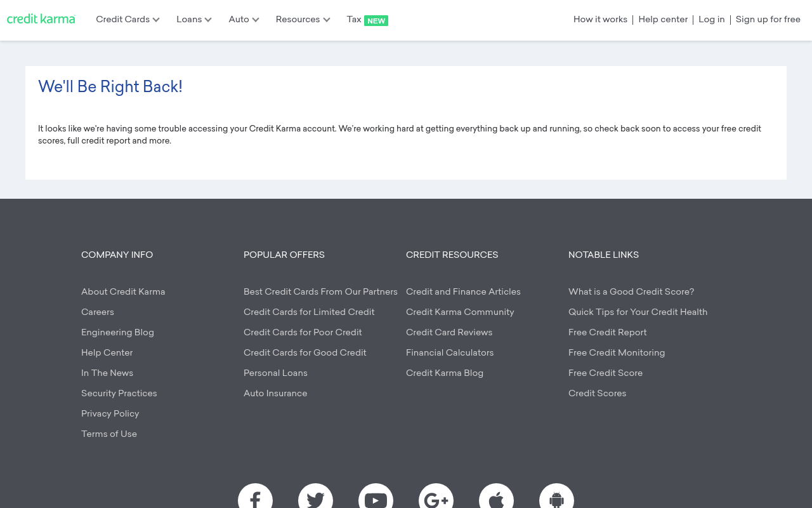Select Credit Cards for Good Credit
Image resolution: width=812 pixels, height=508 pixels.
pos(305,352)
